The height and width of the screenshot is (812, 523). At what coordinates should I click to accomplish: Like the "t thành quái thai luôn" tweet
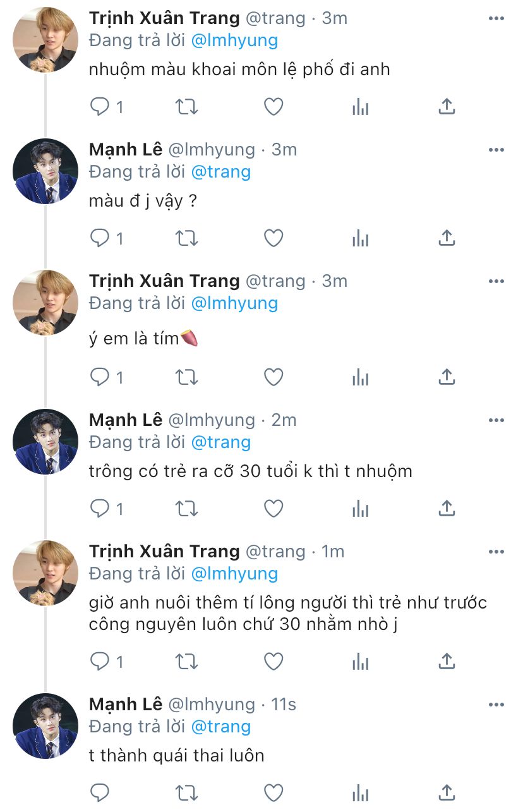point(273,792)
